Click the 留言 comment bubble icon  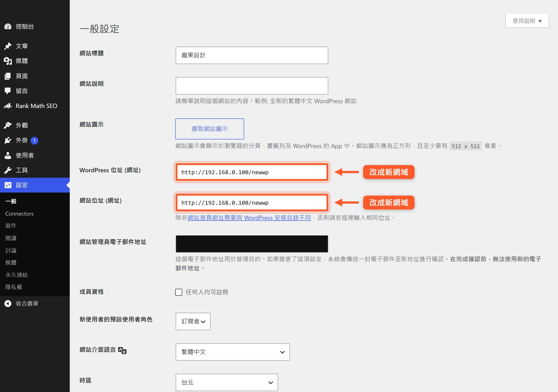(8, 91)
